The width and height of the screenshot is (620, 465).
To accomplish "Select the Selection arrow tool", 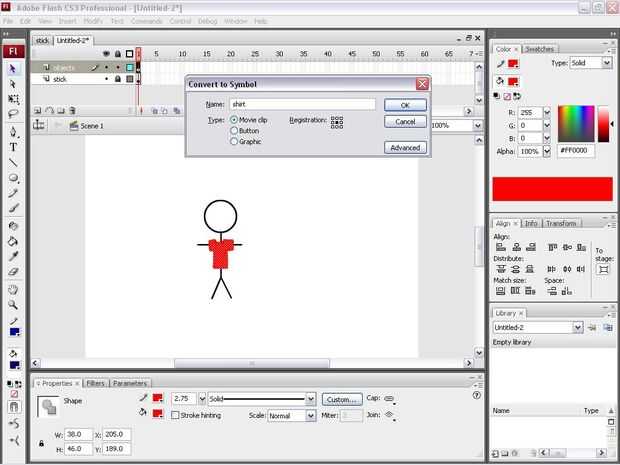I will pos(13,69).
